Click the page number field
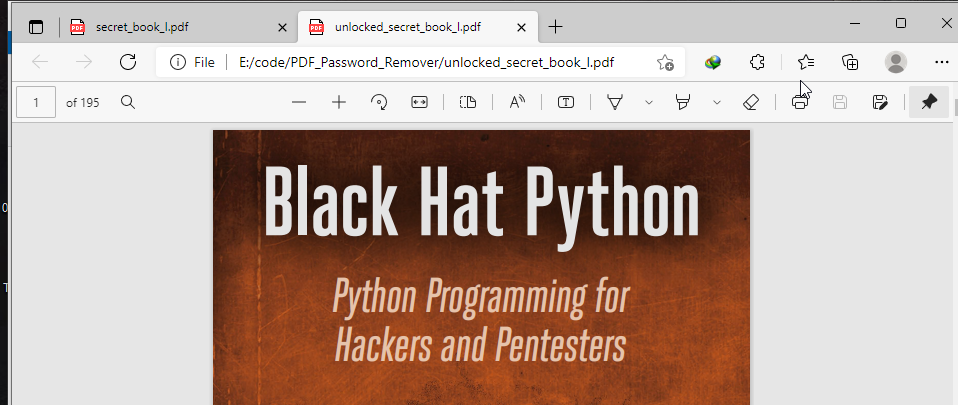 coord(36,102)
